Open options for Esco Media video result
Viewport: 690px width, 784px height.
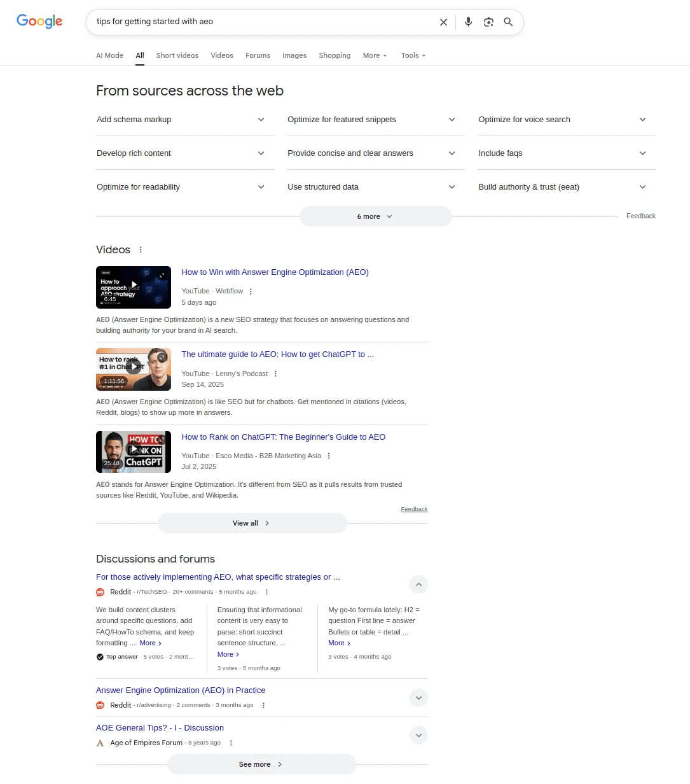click(329, 456)
